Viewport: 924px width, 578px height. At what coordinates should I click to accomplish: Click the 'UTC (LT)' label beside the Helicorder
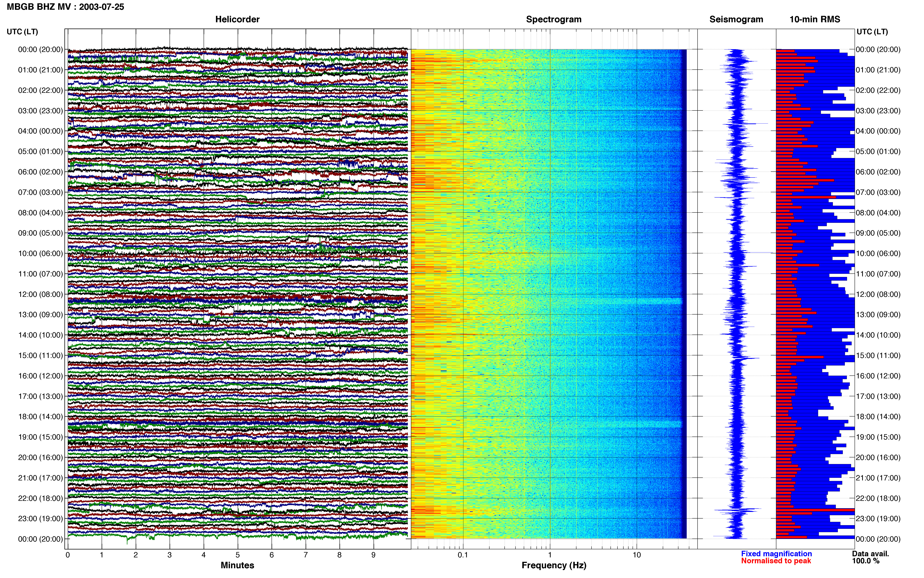point(22,32)
